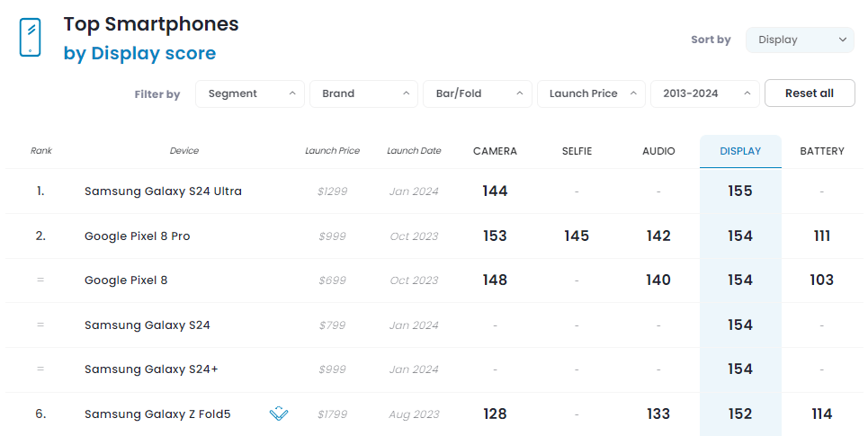
Task: Select the BATTERY column header
Action: (822, 151)
